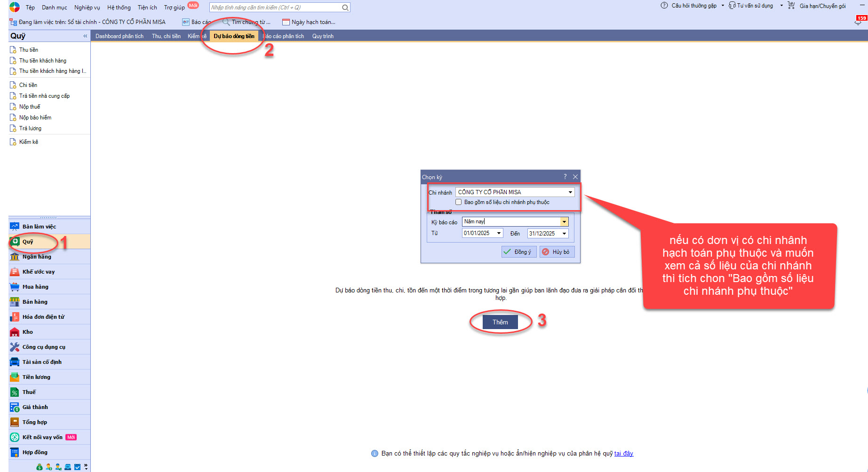Click the Thuế module icon

[x=15, y=392]
